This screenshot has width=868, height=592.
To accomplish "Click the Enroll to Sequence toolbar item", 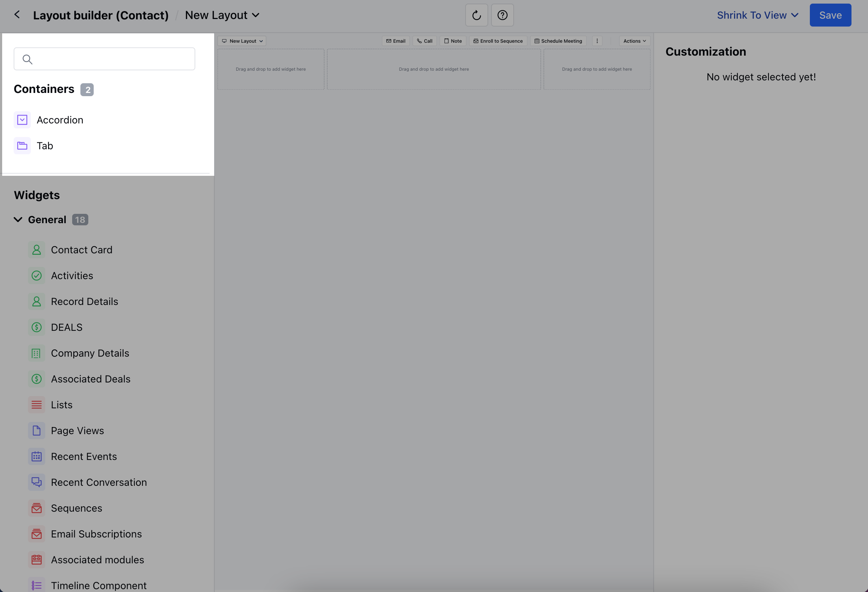I will pos(498,41).
